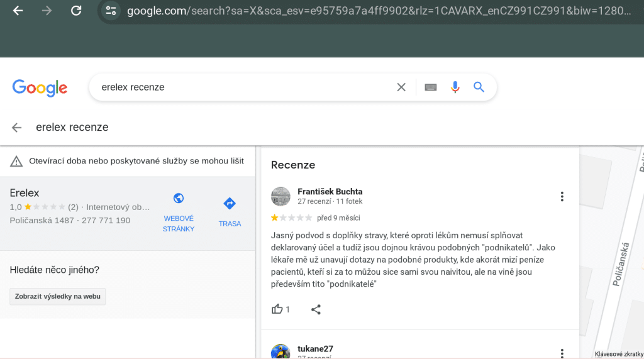The image size is (644, 359).
Task: Open the Google logo homepage
Action: (40, 87)
